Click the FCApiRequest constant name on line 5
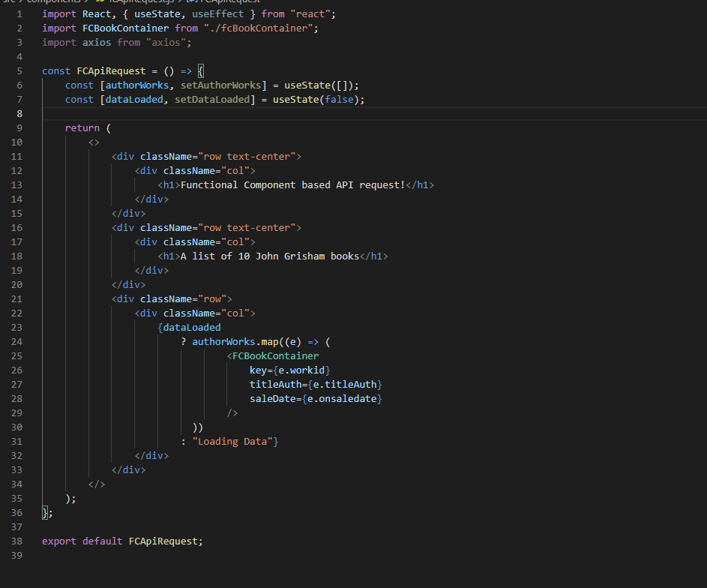707x588 pixels. pos(112,71)
